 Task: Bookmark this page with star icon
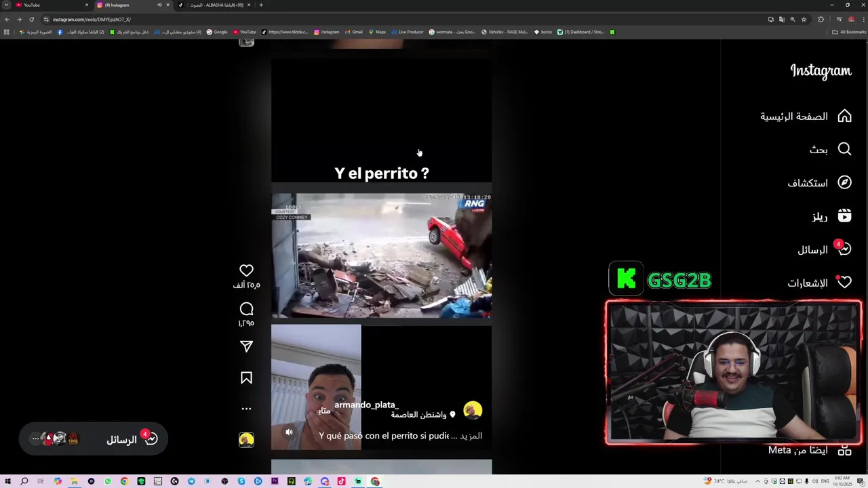(x=804, y=19)
